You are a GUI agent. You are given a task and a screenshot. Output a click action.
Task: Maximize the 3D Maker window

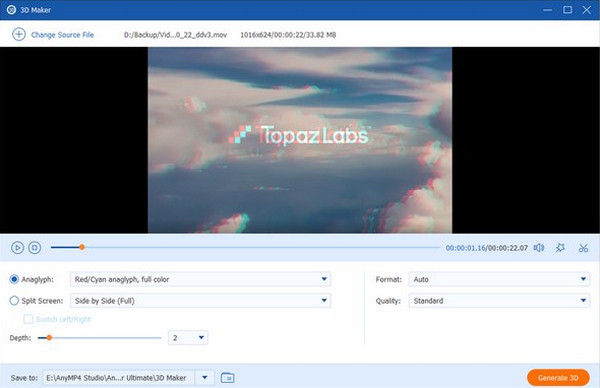pos(567,10)
